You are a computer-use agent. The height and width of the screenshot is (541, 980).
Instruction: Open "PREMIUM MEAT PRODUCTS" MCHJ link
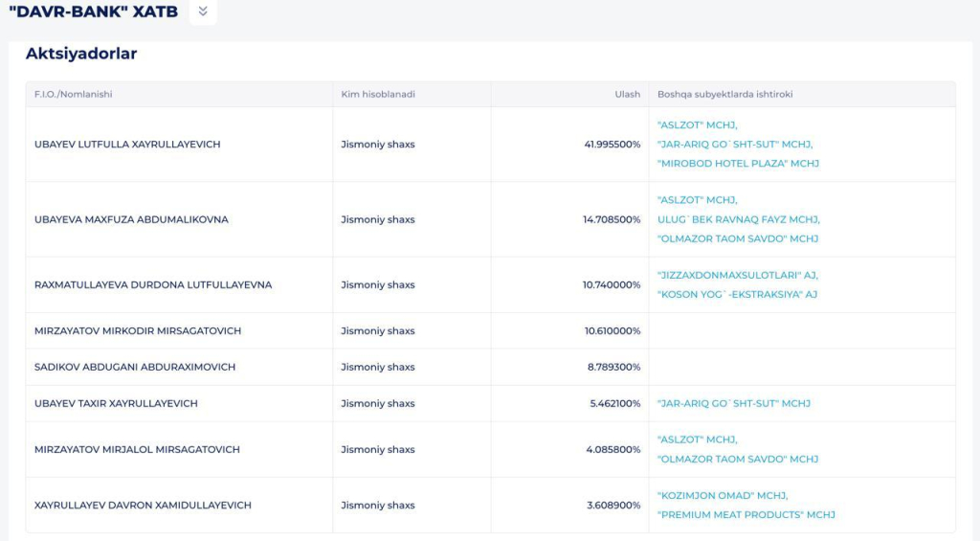coord(746,515)
